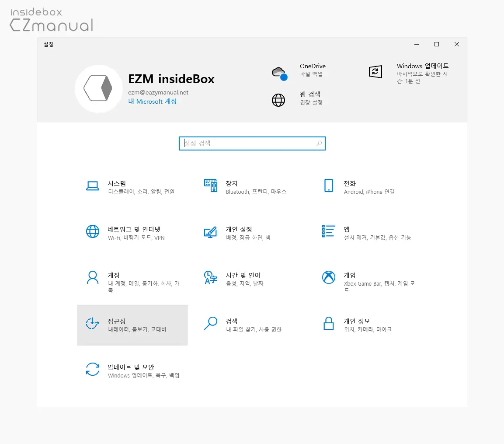504x444 pixels.
Task: Click the Privacy (개인 정보) lock icon
Action: pyautogui.click(x=329, y=323)
